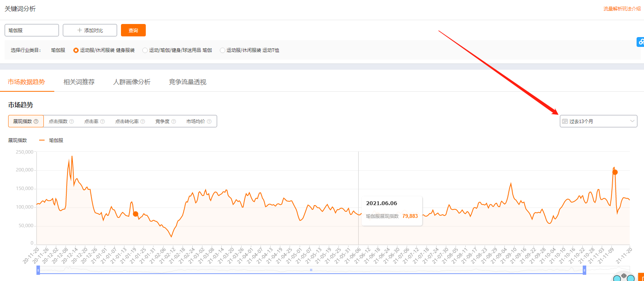Click the 2021.06.06 tooltip date
The width and height of the screenshot is (644, 281).
tap(382, 203)
